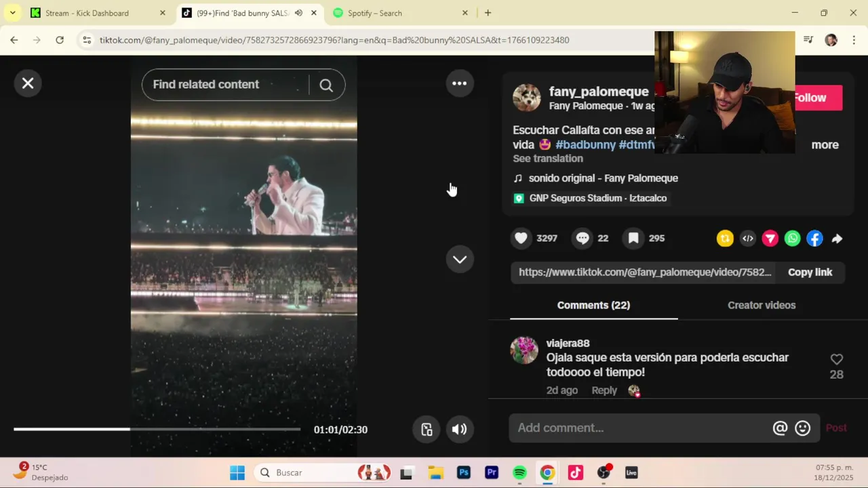Image resolution: width=868 pixels, height=488 pixels.
Task: Open viajera88's profile avatar
Action: pyautogui.click(x=524, y=350)
